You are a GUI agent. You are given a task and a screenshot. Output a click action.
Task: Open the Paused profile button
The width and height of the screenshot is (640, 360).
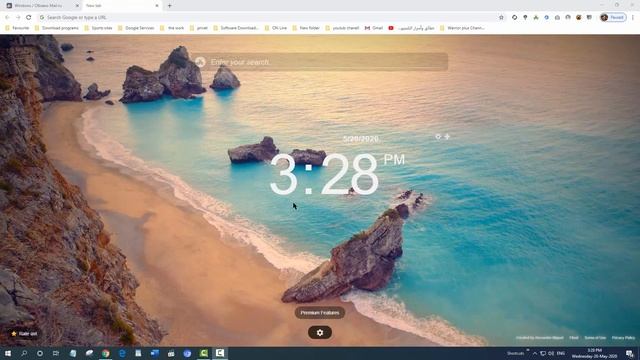tap(613, 18)
